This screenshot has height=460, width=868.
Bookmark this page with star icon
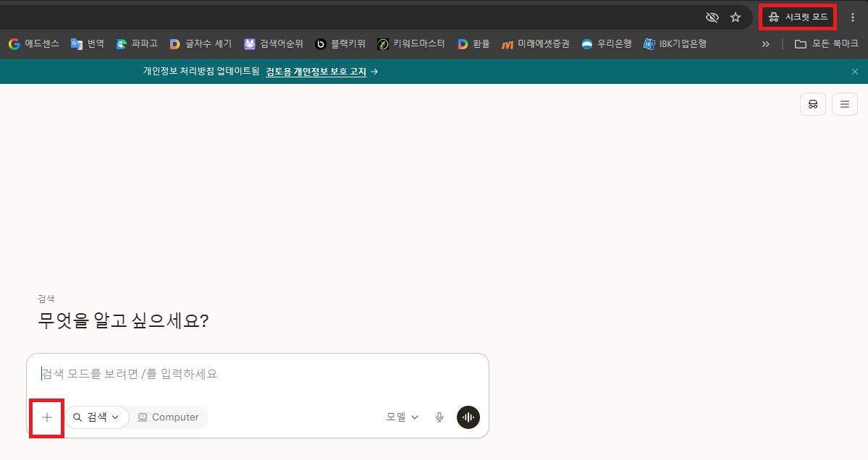click(735, 17)
